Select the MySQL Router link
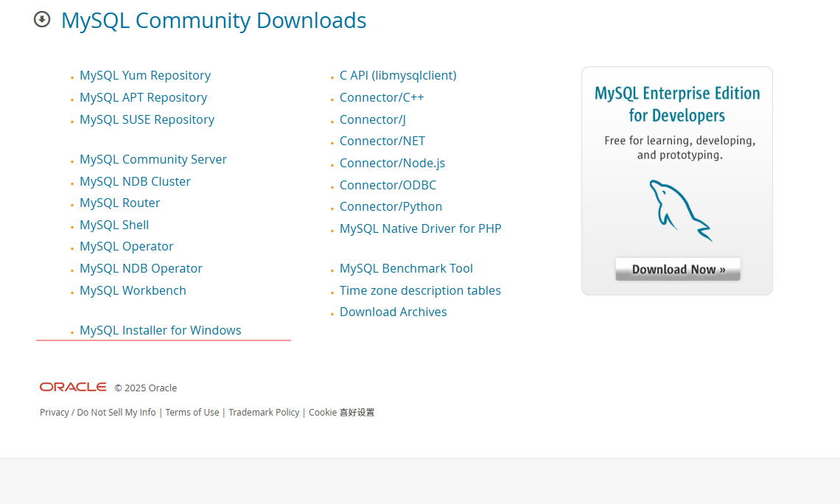This screenshot has width=840, height=504. click(x=119, y=203)
